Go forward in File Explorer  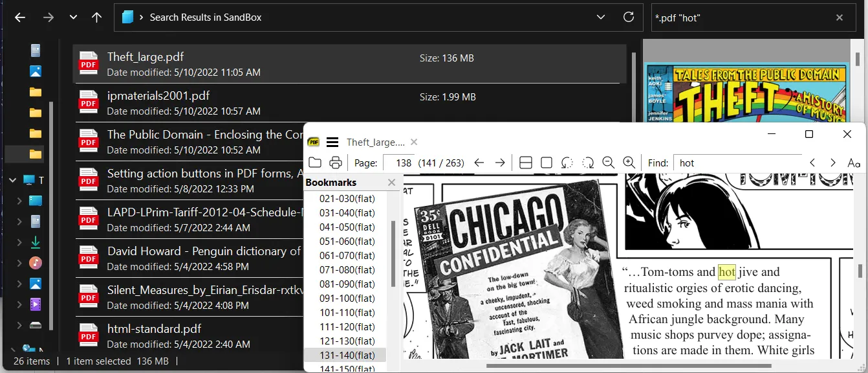point(49,17)
